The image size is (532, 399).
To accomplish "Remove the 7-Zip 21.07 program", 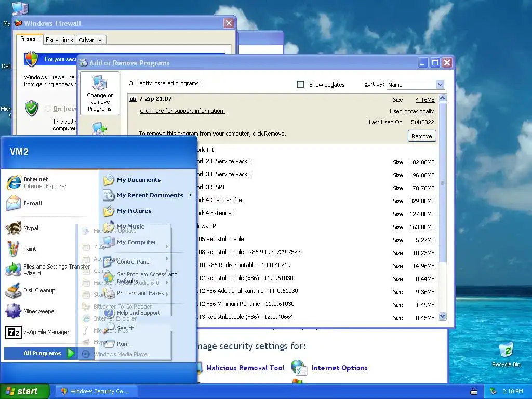I will (422, 136).
